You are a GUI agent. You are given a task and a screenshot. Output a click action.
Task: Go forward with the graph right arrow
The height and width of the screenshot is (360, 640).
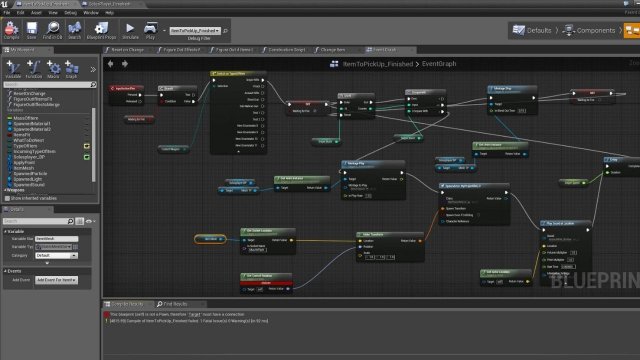click(124, 64)
